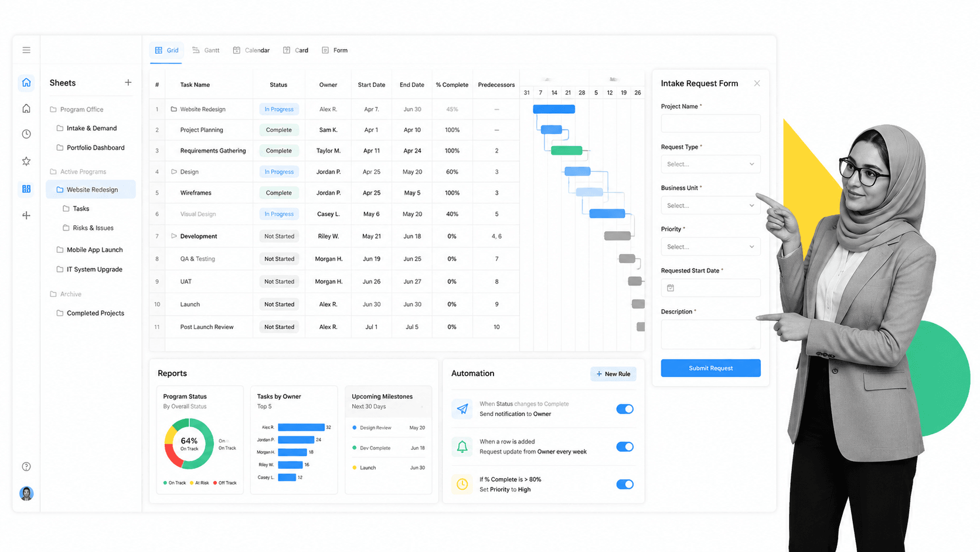Click the bell automation rule icon
Screen dimensions: 980x552
[x=462, y=446]
